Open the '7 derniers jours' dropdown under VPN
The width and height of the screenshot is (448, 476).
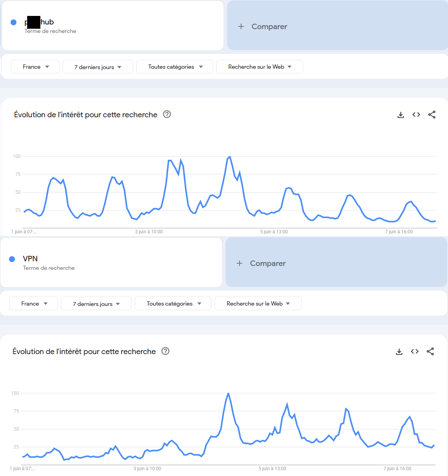coord(96,304)
